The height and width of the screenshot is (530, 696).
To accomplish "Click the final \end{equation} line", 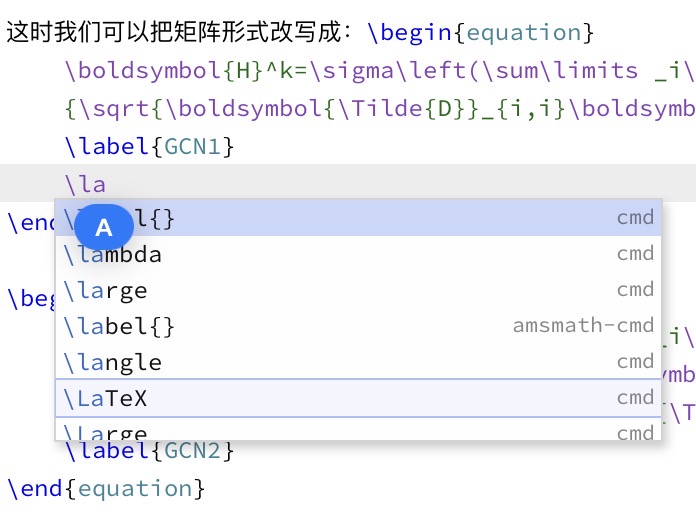I will pyautogui.click(x=105, y=489).
